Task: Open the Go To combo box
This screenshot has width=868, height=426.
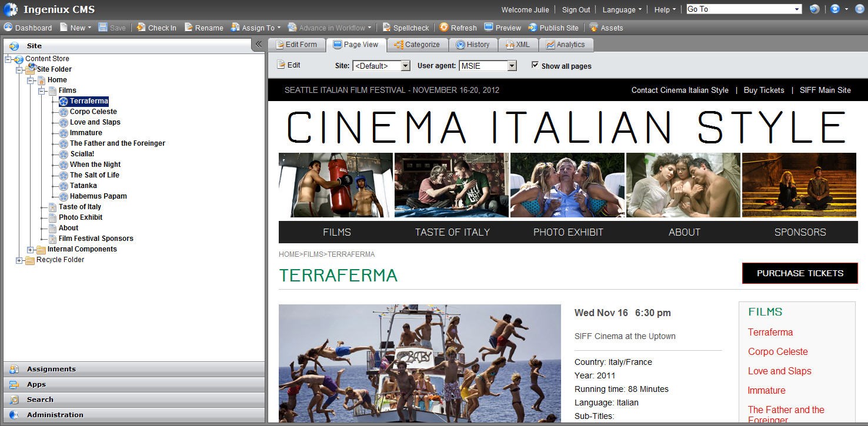Action: tap(744, 9)
